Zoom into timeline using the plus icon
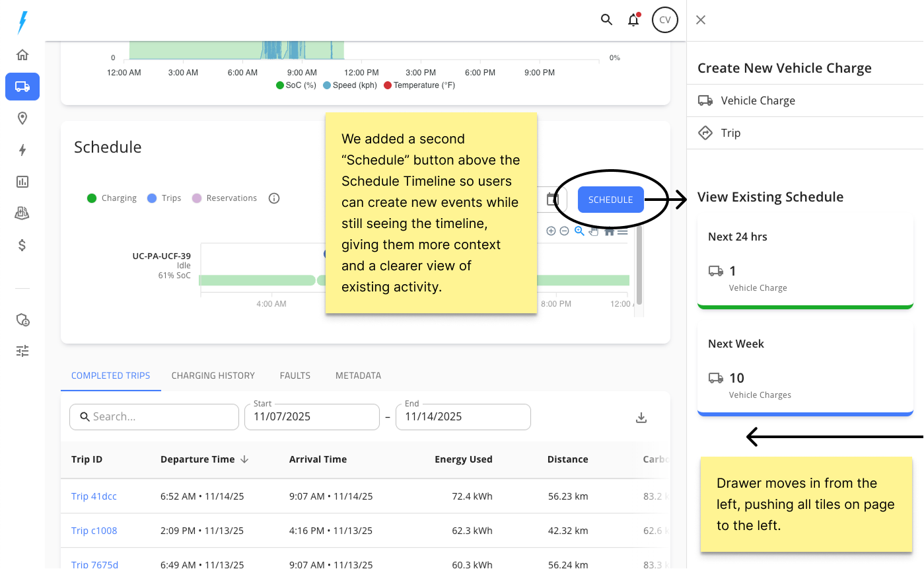The height and width of the screenshot is (569, 924). 551,231
